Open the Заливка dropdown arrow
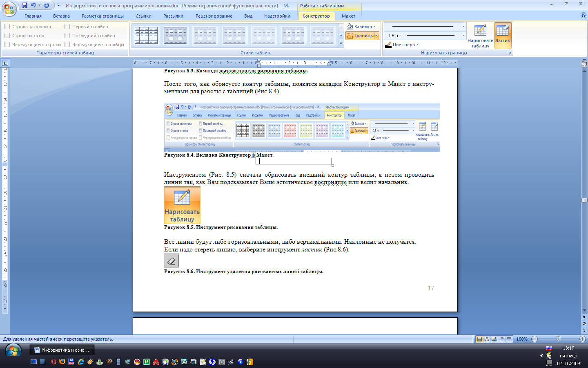Image resolution: width=588 pixels, height=368 pixels. [375, 27]
